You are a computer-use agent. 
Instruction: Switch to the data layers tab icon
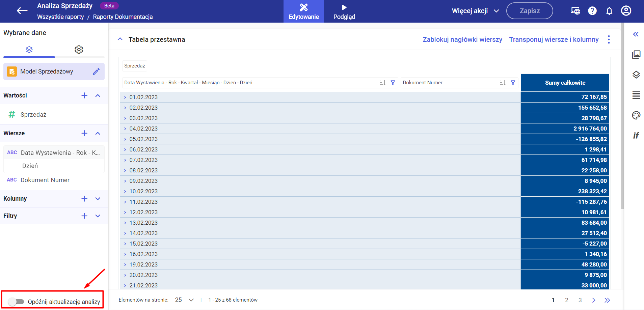pos(29,50)
